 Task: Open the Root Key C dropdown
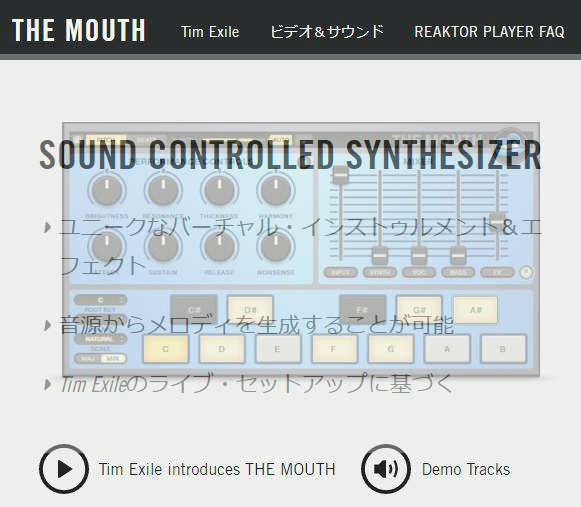(100, 300)
